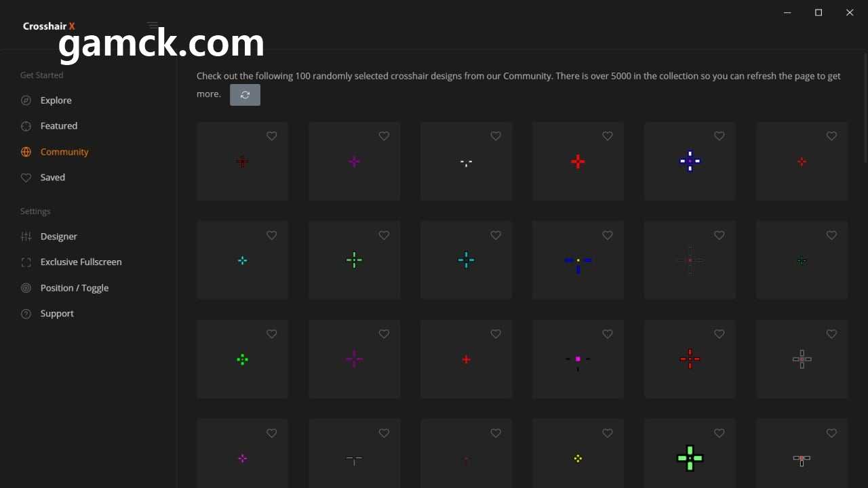Select the dark maroon plus crosshair

pos(242,161)
